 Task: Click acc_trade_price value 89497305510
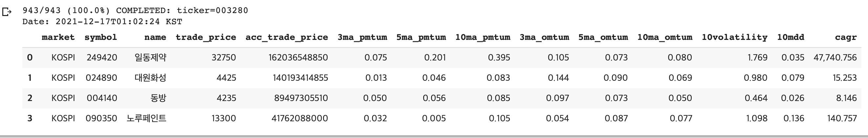[x=301, y=98]
